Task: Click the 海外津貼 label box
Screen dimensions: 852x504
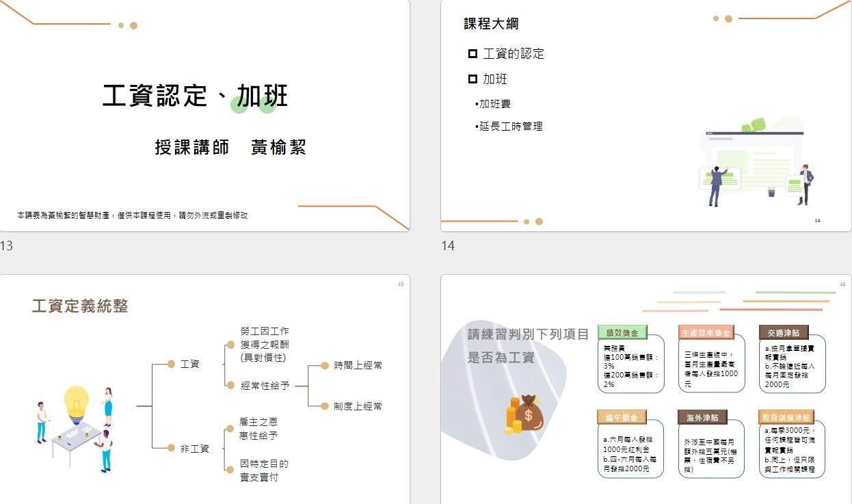Action: [702, 417]
